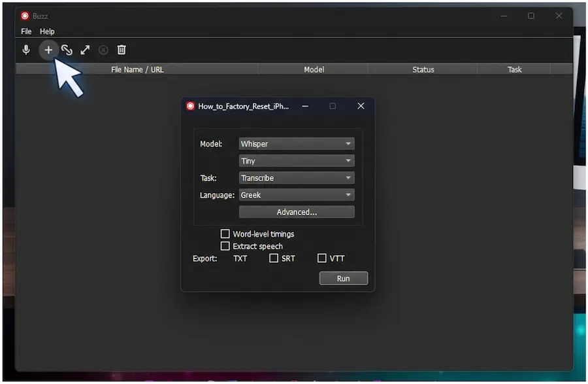Check the SRT export option
588x384 pixels.
[x=274, y=258]
